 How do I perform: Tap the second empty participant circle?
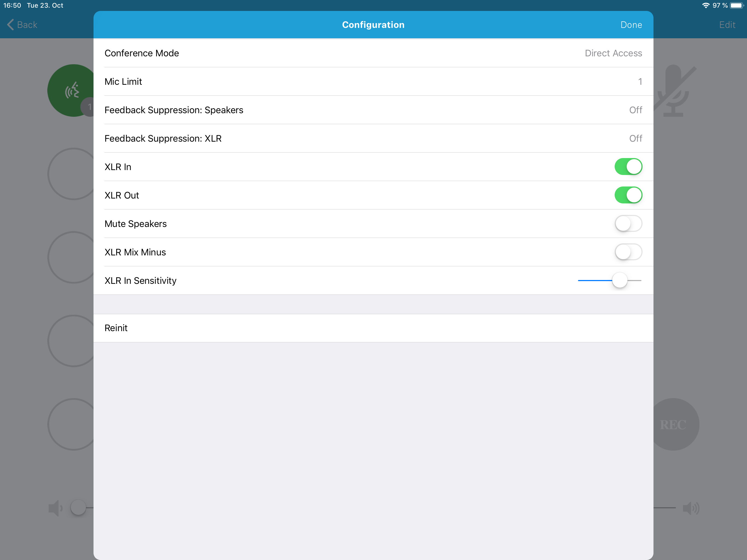pyautogui.click(x=71, y=257)
